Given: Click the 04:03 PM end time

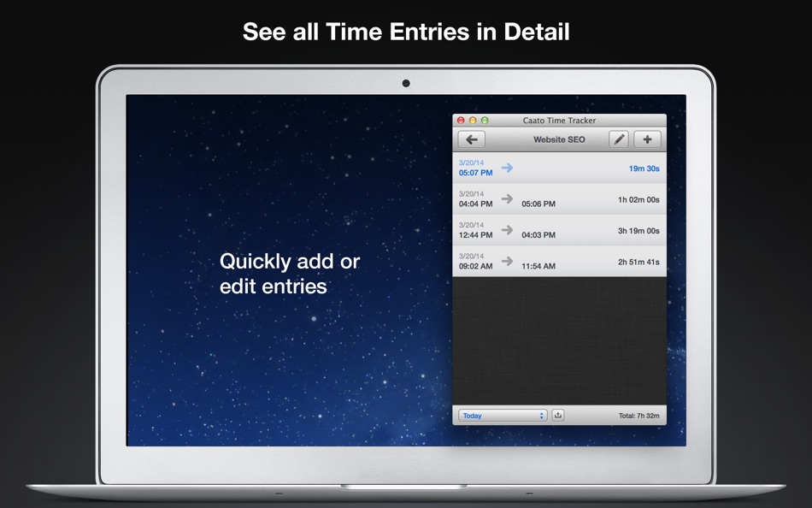Looking at the screenshot, I should click(x=538, y=235).
